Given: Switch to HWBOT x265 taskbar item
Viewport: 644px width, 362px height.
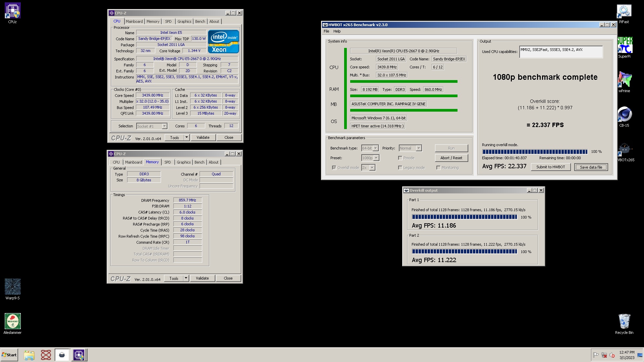Looking at the screenshot, I should click(x=62, y=355).
